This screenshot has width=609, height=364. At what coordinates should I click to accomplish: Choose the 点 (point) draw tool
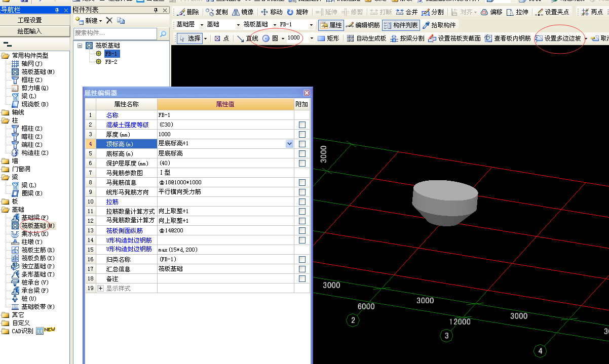click(x=222, y=38)
